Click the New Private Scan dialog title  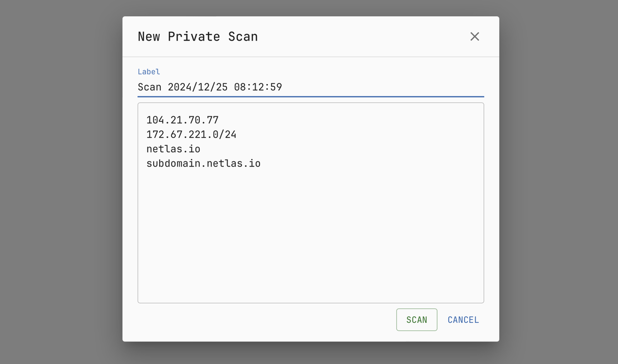(x=198, y=36)
